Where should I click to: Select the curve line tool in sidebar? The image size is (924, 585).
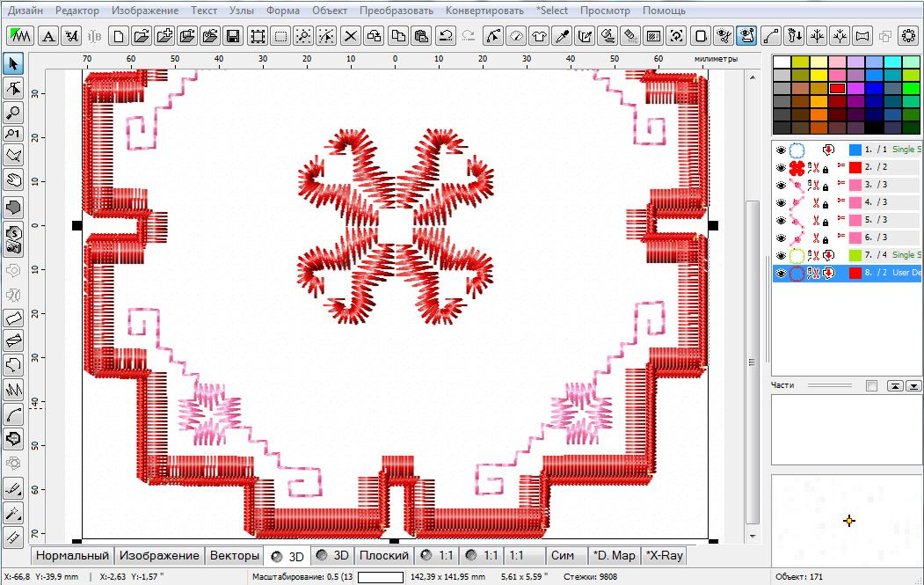pos(13,414)
